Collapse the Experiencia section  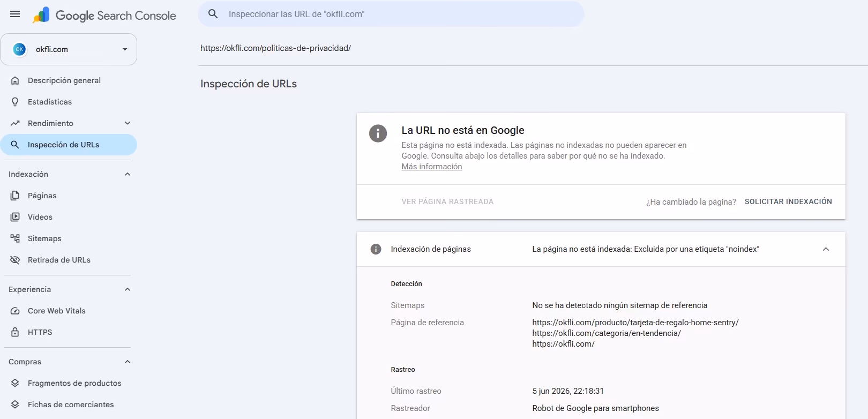[128, 289]
